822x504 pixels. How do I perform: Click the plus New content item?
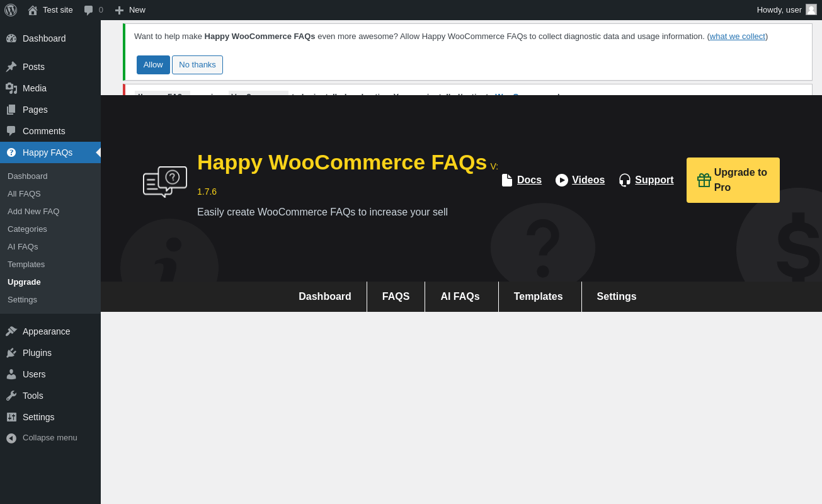click(119, 10)
